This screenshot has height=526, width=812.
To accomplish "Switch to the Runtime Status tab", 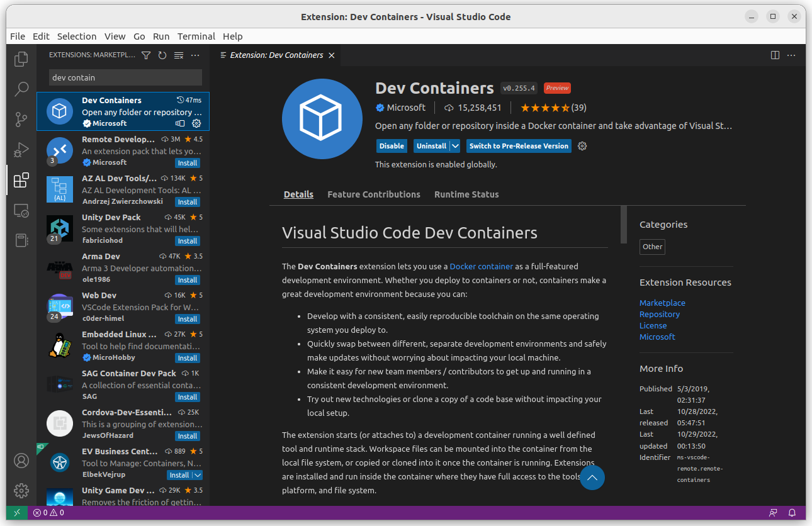I will pyautogui.click(x=466, y=194).
